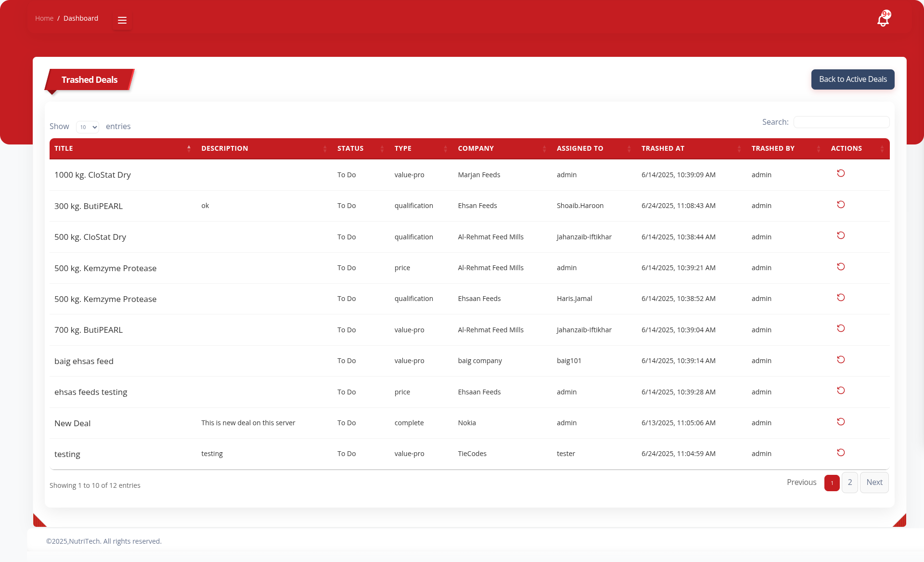Restore the "baig ehsas feed" deal

coord(841,360)
